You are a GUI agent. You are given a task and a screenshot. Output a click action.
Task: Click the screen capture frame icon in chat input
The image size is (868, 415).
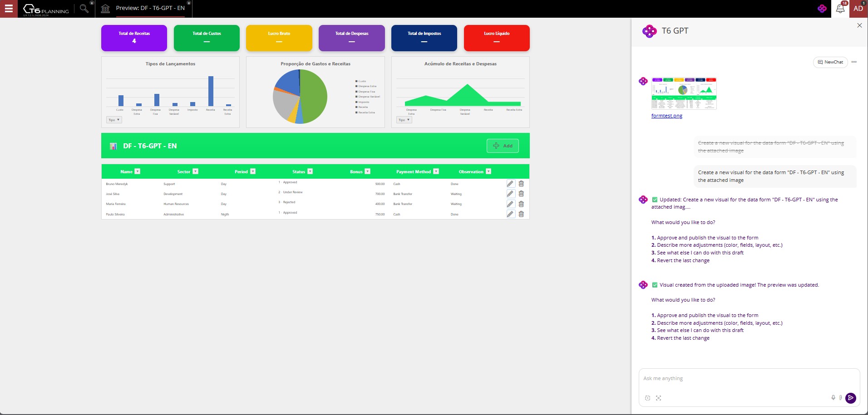tap(658, 398)
